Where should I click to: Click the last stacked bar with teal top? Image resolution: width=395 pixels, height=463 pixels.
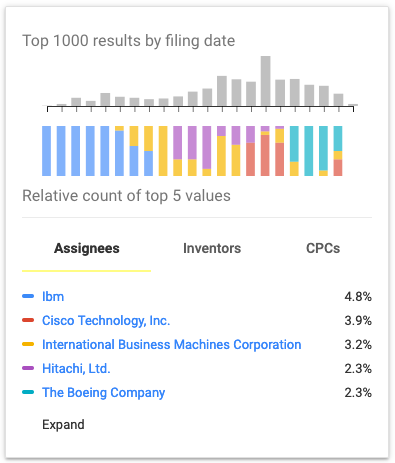(x=338, y=151)
